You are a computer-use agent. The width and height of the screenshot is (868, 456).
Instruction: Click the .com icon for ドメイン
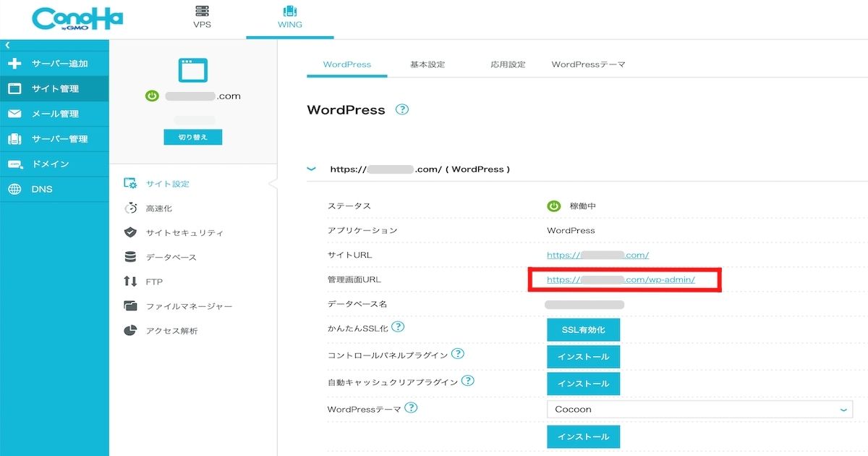coord(14,164)
